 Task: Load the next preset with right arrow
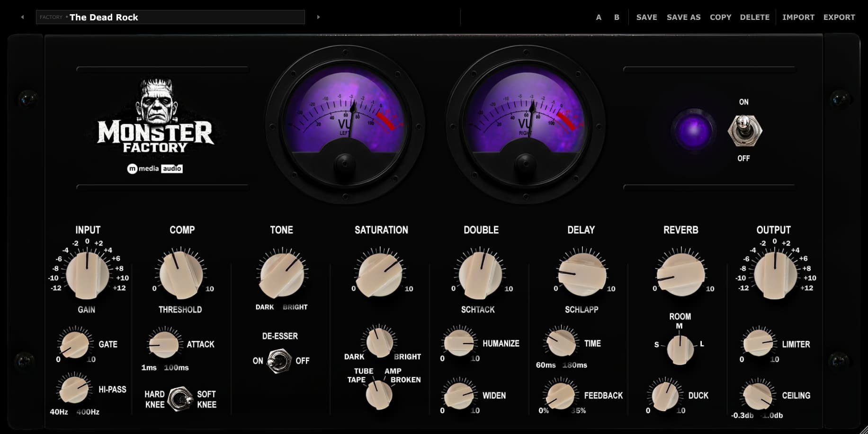[x=318, y=17]
